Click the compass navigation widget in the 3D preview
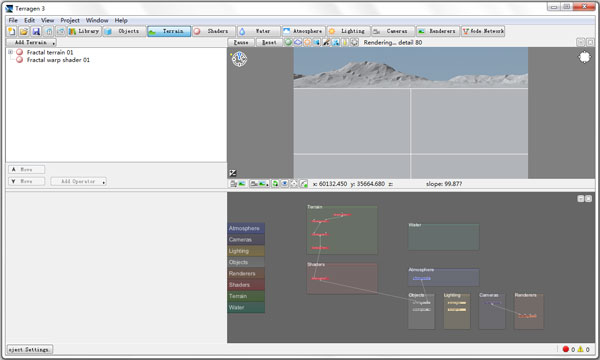 [x=239, y=59]
